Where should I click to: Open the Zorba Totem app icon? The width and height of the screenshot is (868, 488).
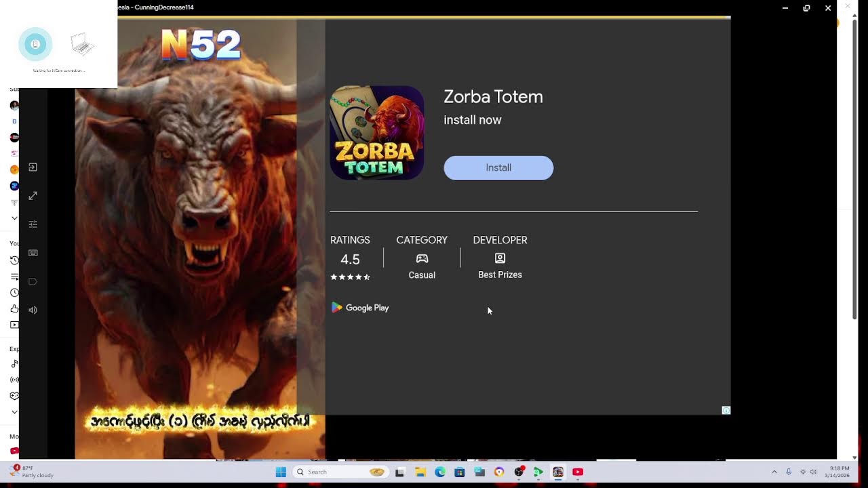(377, 133)
